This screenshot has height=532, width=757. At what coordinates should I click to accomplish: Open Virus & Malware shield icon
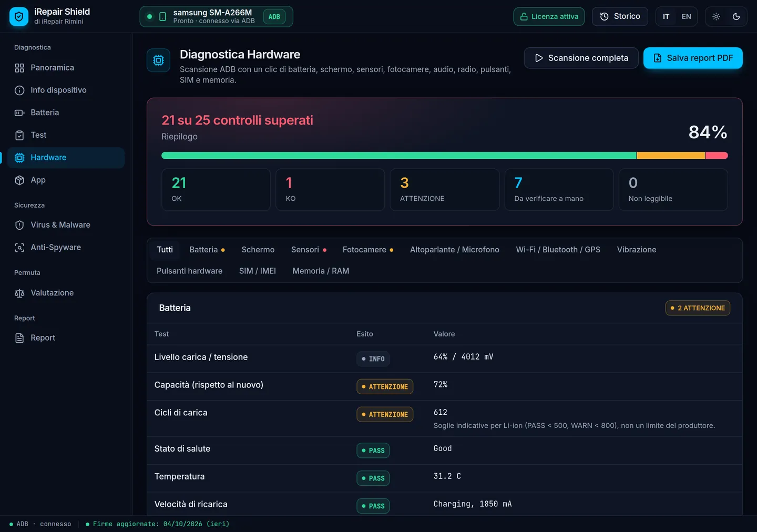tap(19, 225)
